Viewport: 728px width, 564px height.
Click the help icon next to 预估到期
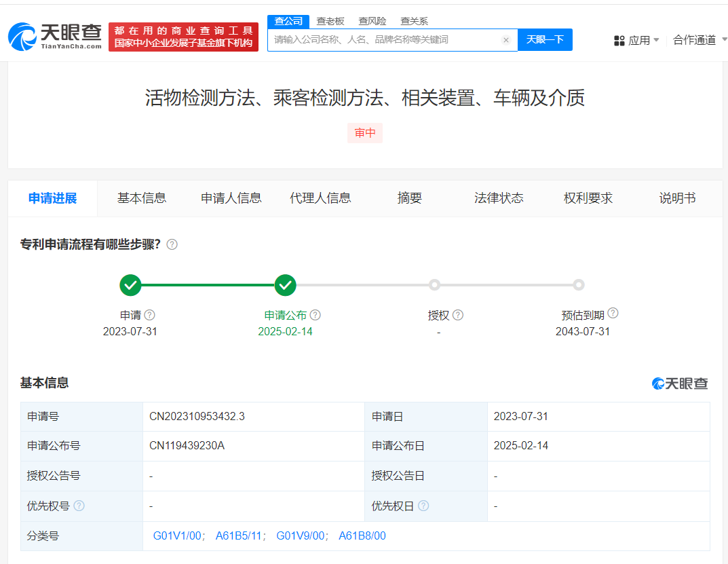coord(613,314)
